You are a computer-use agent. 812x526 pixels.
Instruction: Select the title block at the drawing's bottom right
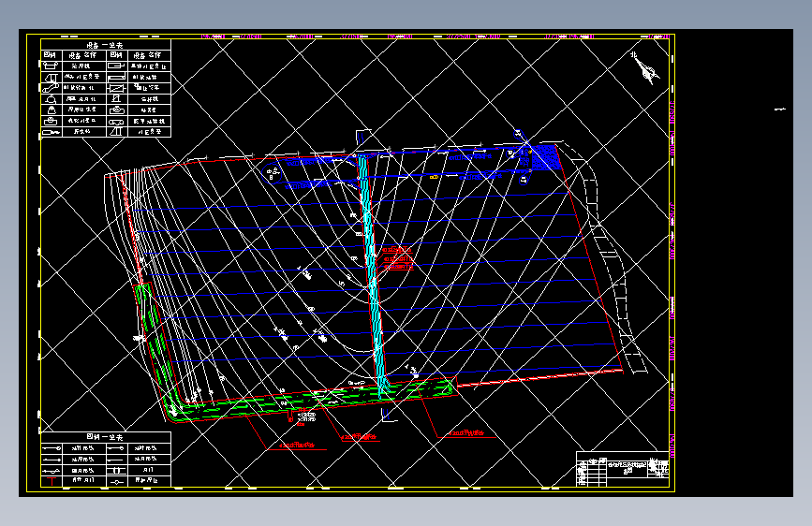pyautogui.click(x=623, y=469)
